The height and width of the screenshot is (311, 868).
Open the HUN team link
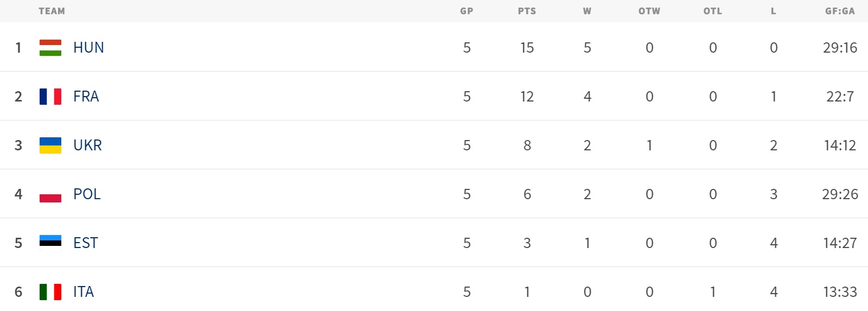coord(88,48)
